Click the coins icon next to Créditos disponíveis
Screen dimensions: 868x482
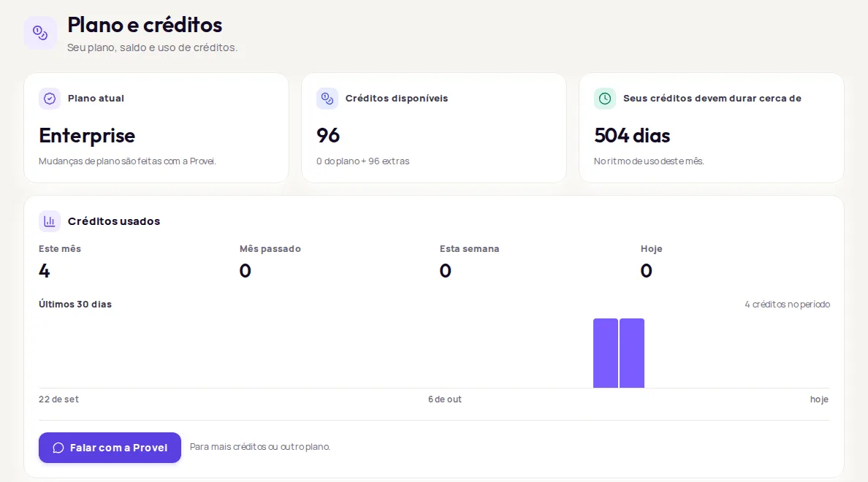[x=327, y=99]
